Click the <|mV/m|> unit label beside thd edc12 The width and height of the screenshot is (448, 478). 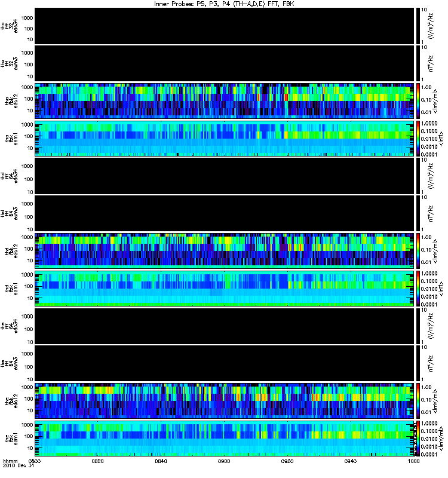tap(435, 251)
